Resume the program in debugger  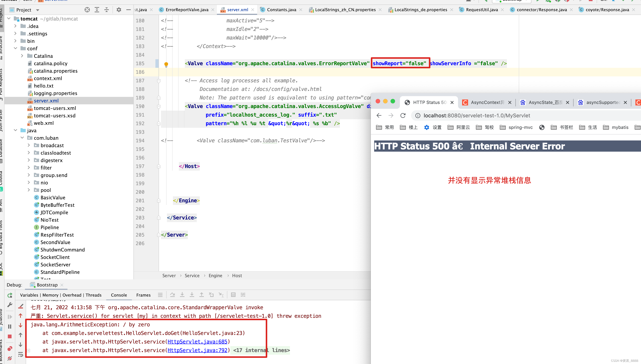click(10, 317)
